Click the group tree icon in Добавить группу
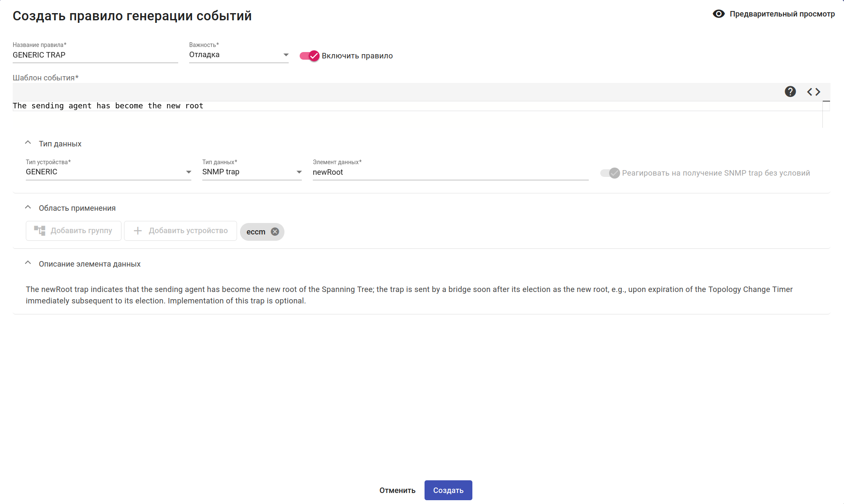Screen dimensions: 844x504 click(x=40, y=231)
